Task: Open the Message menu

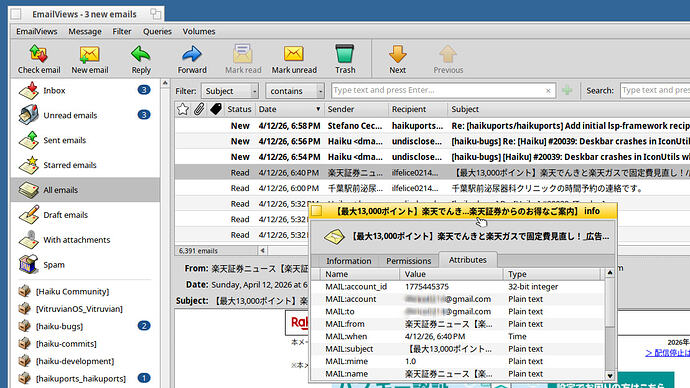Action: (85, 32)
